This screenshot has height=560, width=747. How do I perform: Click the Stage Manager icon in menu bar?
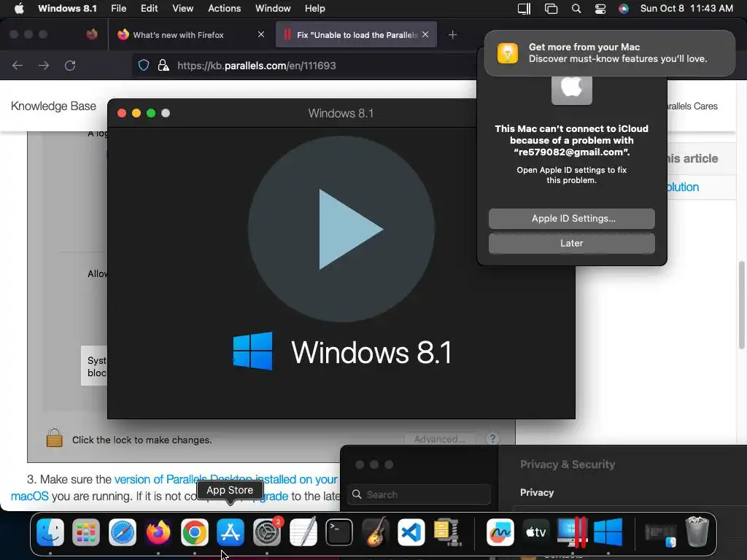point(551,9)
